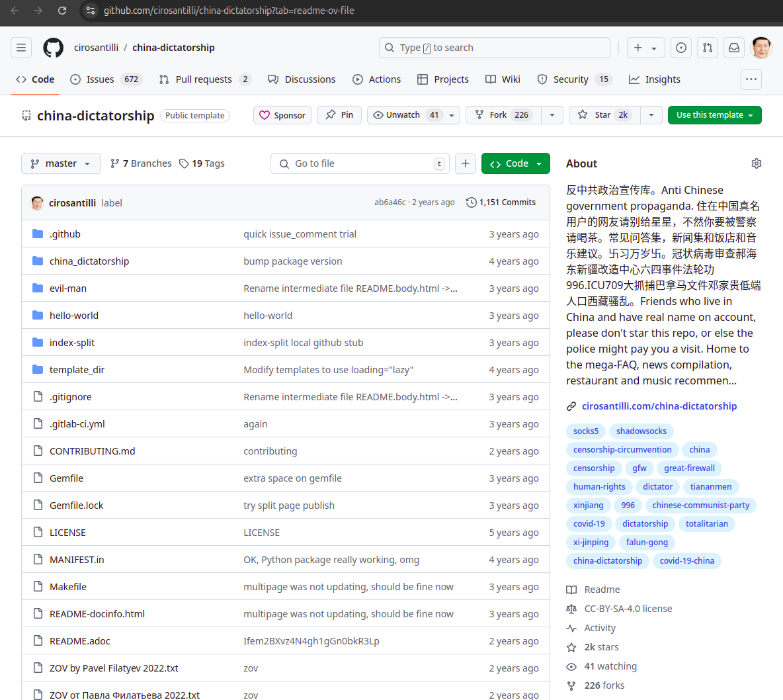
Task: Open the hamburger navigation menu
Action: point(21,48)
